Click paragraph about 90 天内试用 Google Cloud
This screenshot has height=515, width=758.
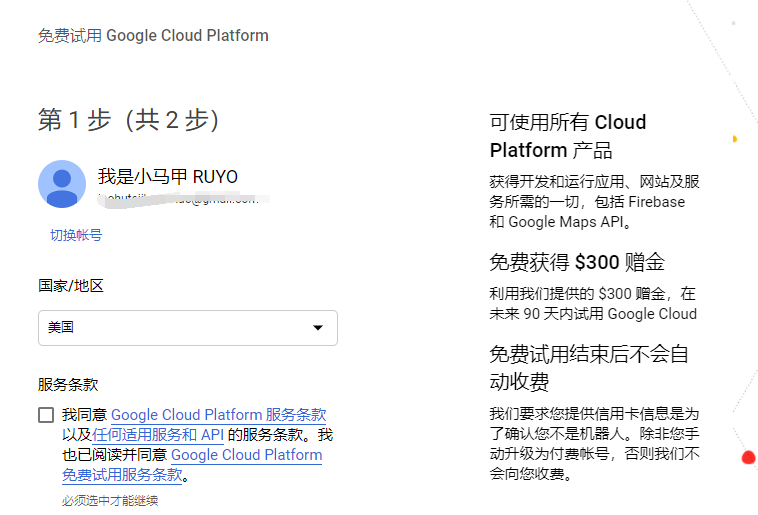pyautogui.click(x=593, y=304)
